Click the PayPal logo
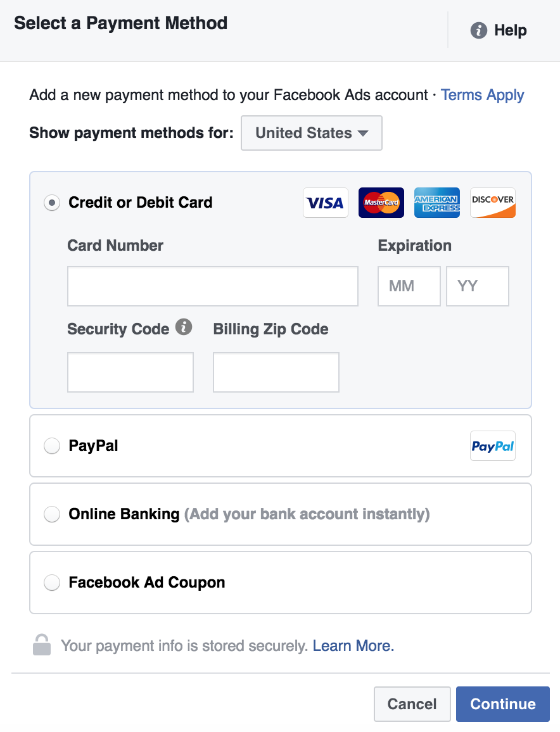Screen dimensions: 560x732 pos(492,446)
